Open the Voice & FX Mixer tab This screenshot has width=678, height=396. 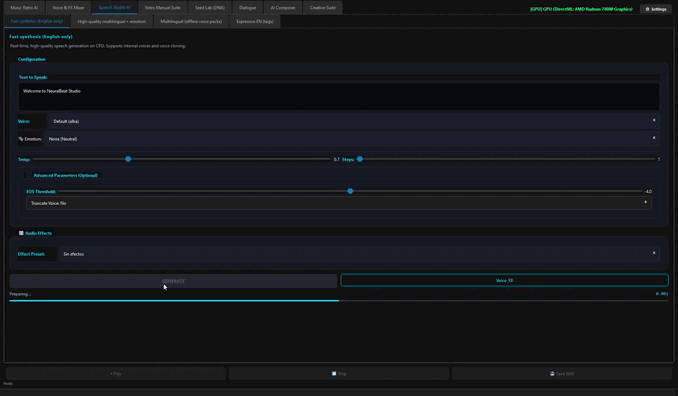click(68, 8)
